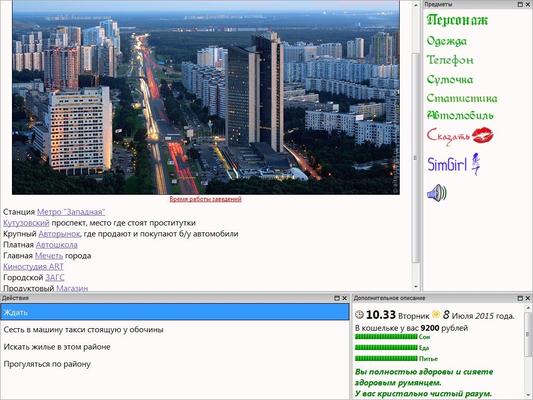Click the description panel scrollbar thumb
The height and width of the screenshot is (400, 533).
[x=528, y=335]
